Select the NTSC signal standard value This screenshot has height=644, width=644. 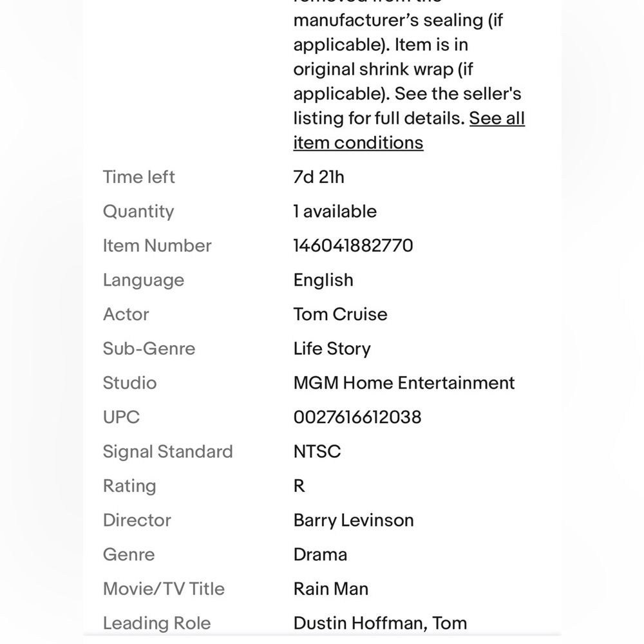click(x=317, y=451)
